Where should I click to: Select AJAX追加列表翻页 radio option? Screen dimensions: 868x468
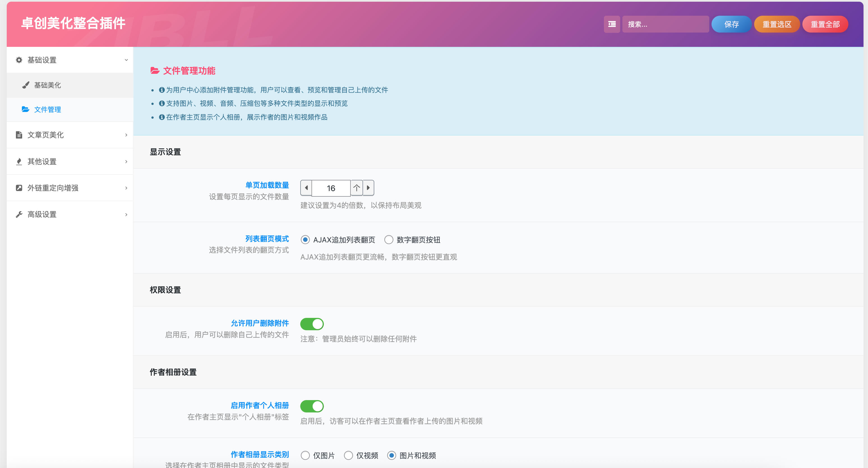(305, 240)
